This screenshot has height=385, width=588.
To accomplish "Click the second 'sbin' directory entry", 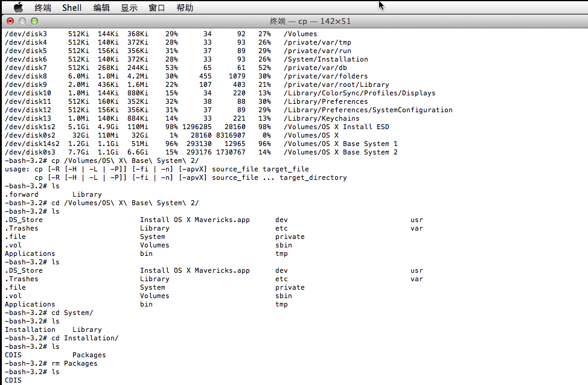I will click(284, 296).
